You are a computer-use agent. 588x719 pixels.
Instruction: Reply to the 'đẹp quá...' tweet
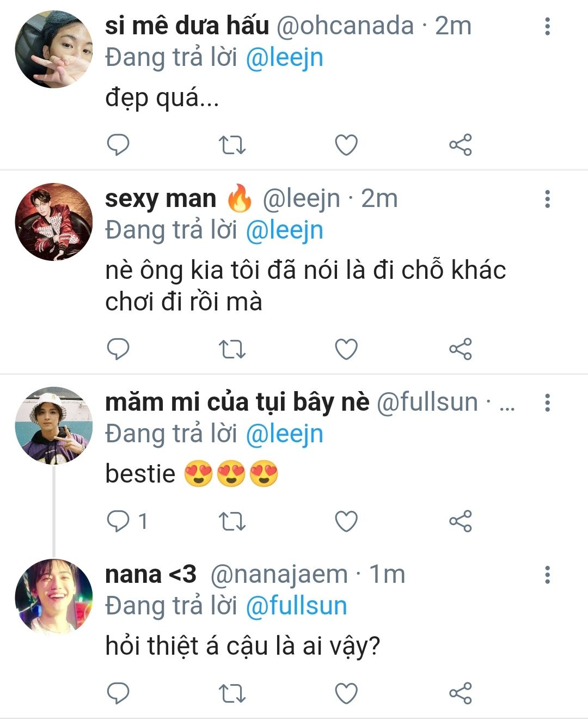click(118, 145)
